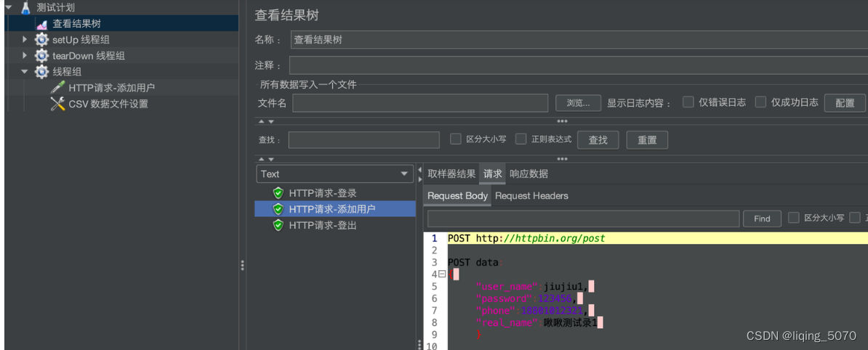
Task: Click the 测试计划 flask icon
Action: click(x=25, y=8)
